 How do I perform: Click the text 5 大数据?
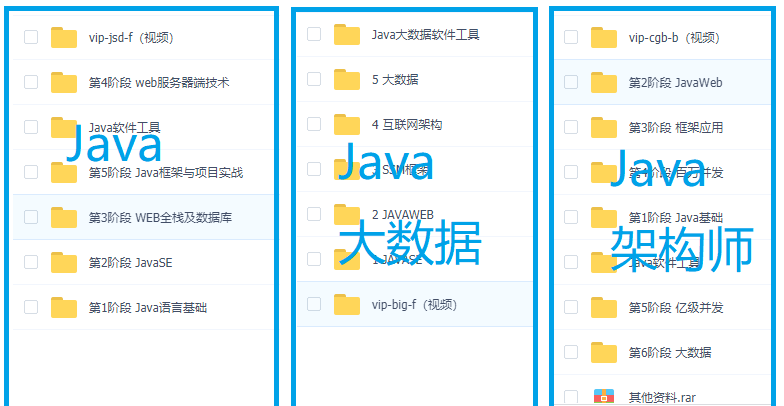coord(395,80)
